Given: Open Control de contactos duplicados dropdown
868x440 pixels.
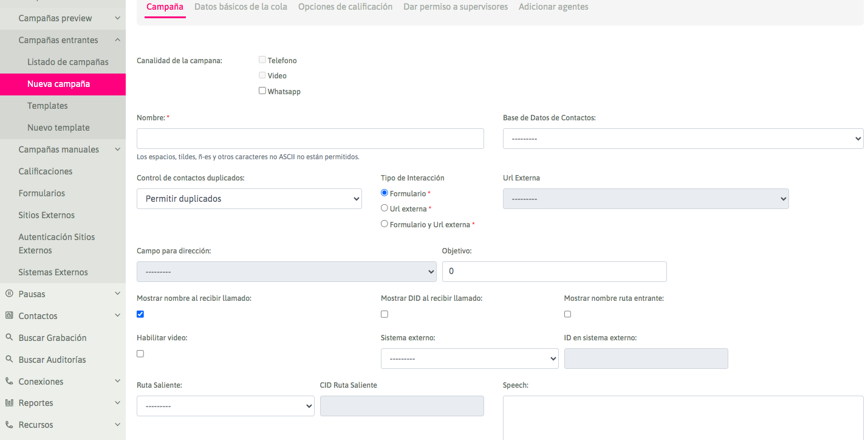Looking at the screenshot, I should click(x=249, y=199).
